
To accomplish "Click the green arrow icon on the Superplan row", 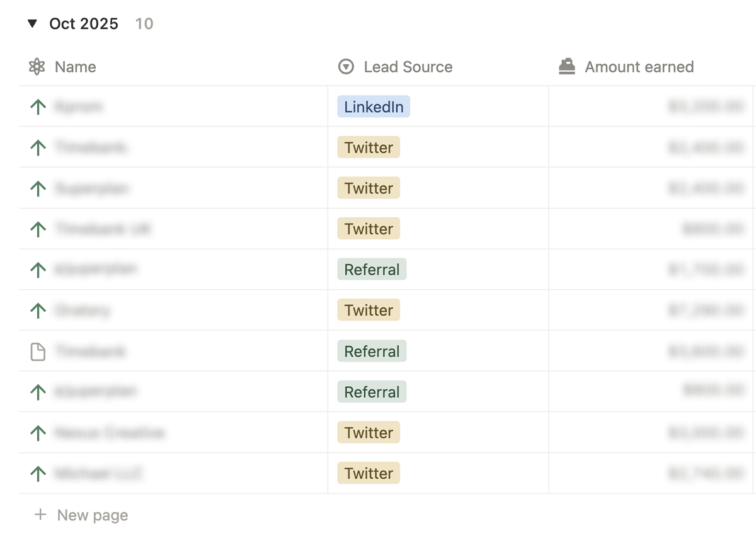I will tap(38, 188).
